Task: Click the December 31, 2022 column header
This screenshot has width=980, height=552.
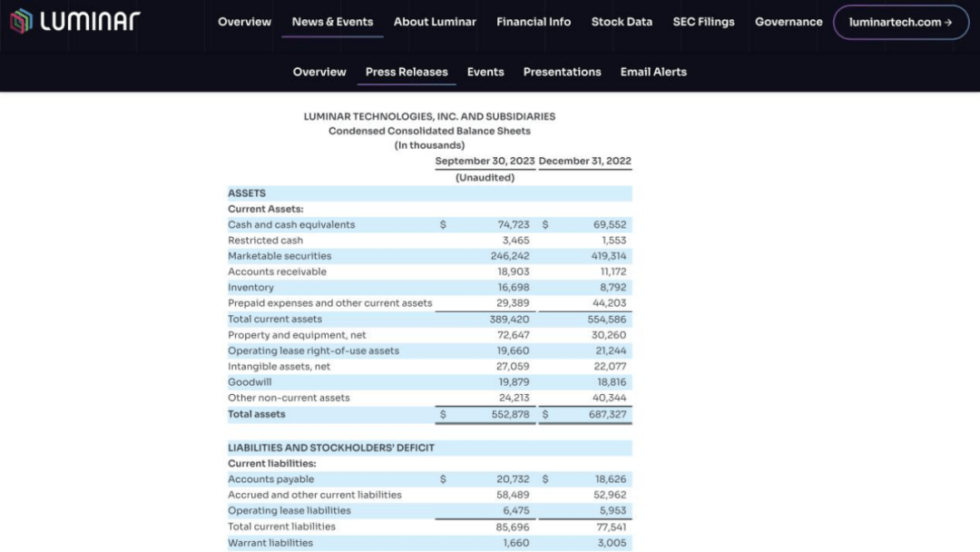Action: coord(585,161)
